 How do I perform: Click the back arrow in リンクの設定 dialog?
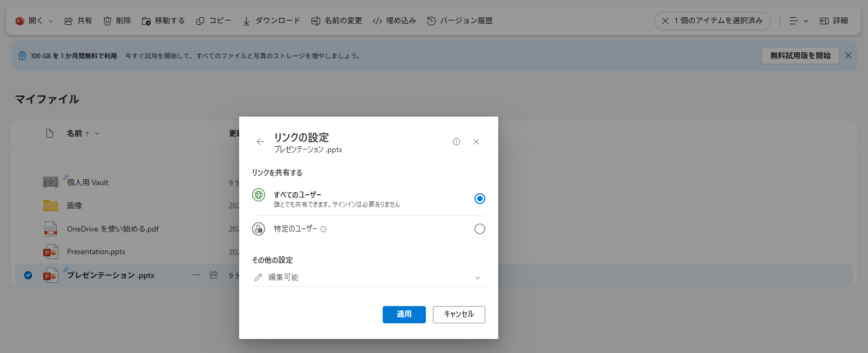click(x=260, y=142)
